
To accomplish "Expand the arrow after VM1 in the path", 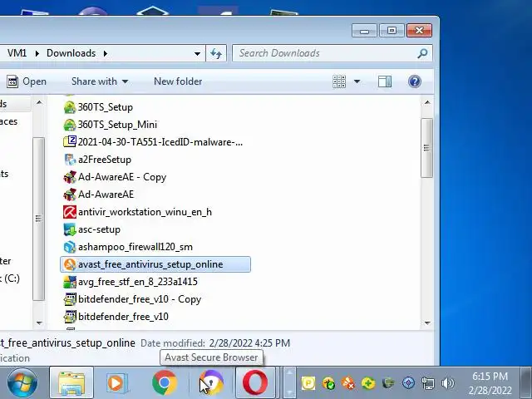I will point(37,53).
